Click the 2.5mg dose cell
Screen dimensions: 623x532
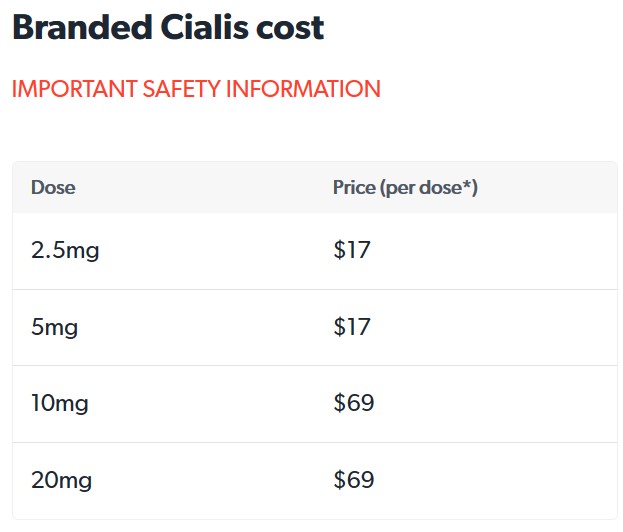(x=65, y=251)
